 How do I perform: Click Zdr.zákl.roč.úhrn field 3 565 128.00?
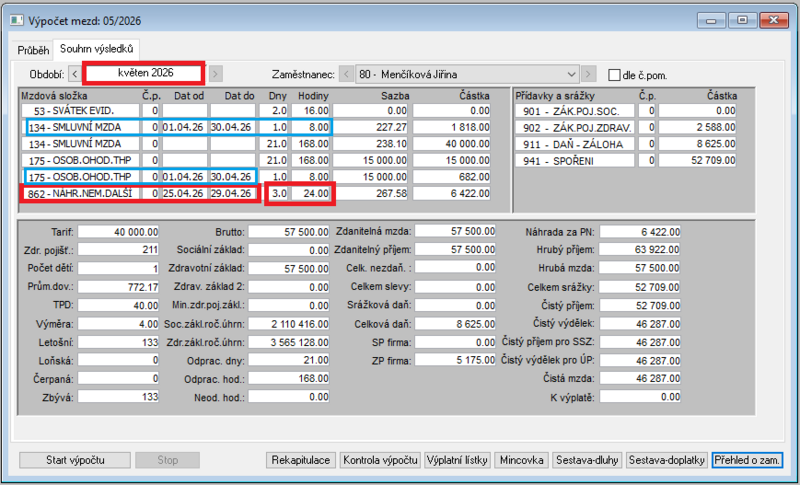289,342
